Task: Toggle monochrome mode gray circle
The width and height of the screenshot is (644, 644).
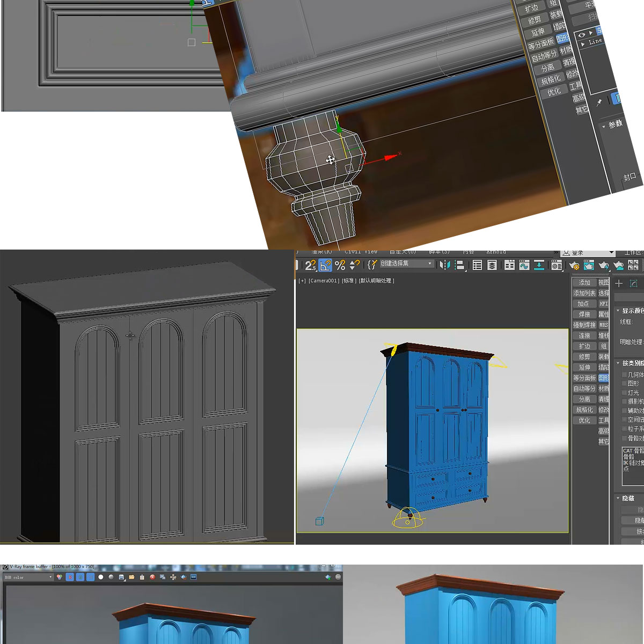Action: 111,577
